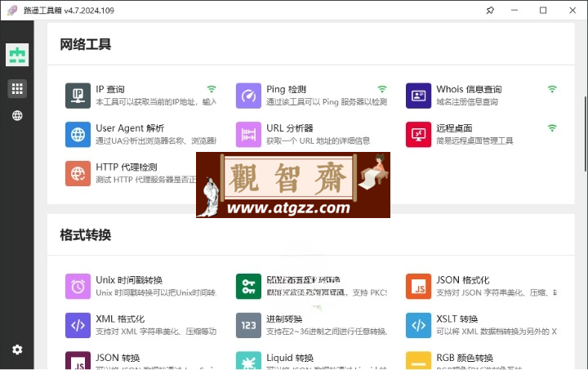Select Whois 信息查询 title text

click(x=469, y=89)
